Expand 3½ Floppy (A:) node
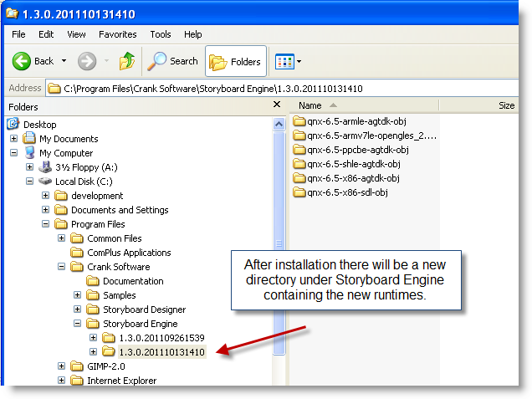Viewport: 532px width, 399px height. tap(29, 167)
